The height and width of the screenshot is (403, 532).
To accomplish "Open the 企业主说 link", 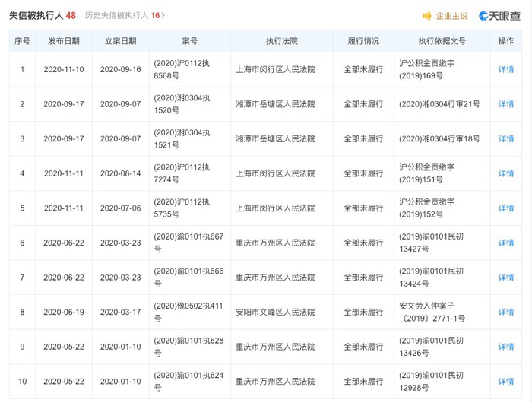I will pyautogui.click(x=451, y=16).
